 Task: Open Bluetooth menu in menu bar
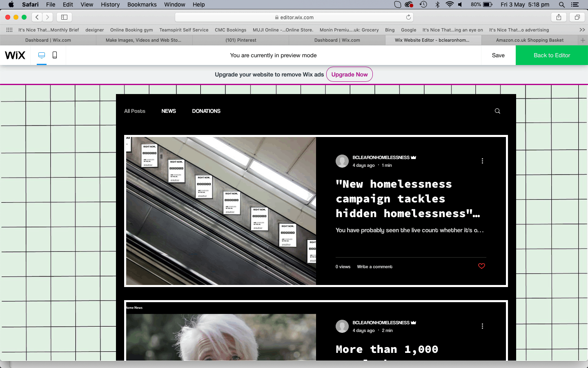(x=437, y=4)
